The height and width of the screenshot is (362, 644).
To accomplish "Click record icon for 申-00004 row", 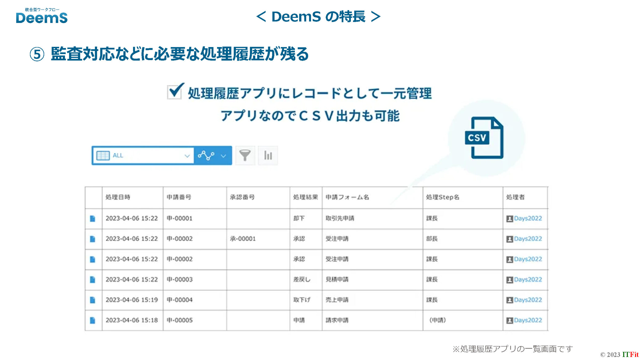I will click(93, 300).
